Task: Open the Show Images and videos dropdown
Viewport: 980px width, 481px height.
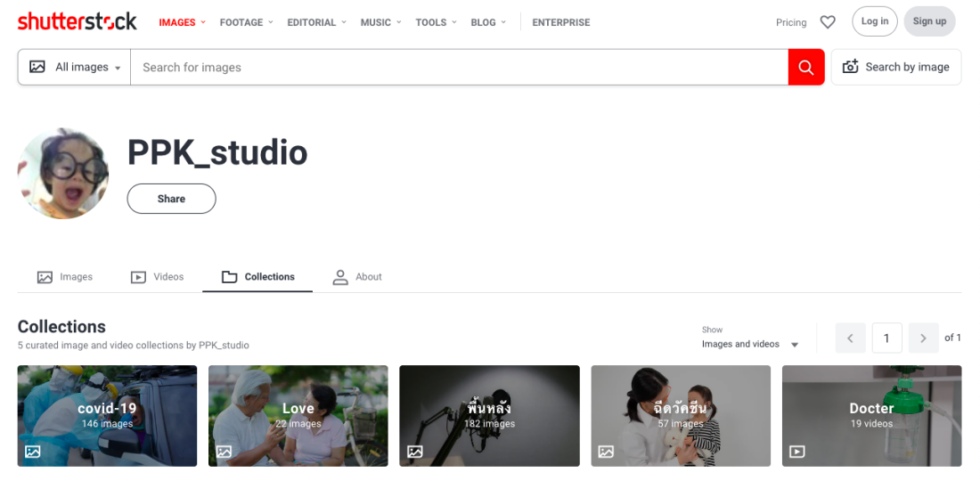Action: point(750,344)
